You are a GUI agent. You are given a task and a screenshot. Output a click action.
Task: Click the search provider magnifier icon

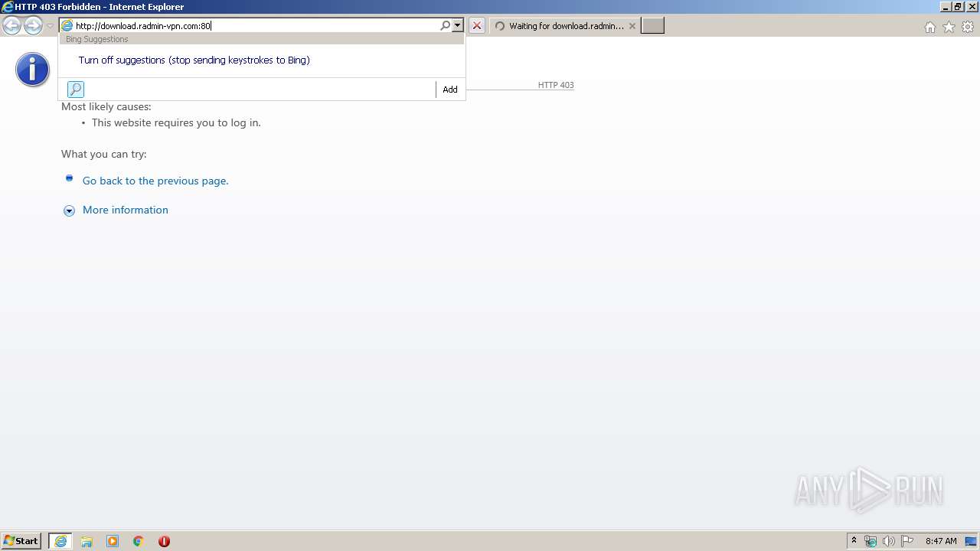[76, 90]
